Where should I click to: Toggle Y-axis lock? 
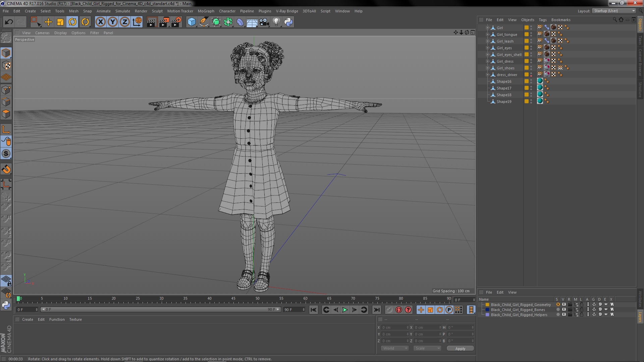(x=113, y=22)
